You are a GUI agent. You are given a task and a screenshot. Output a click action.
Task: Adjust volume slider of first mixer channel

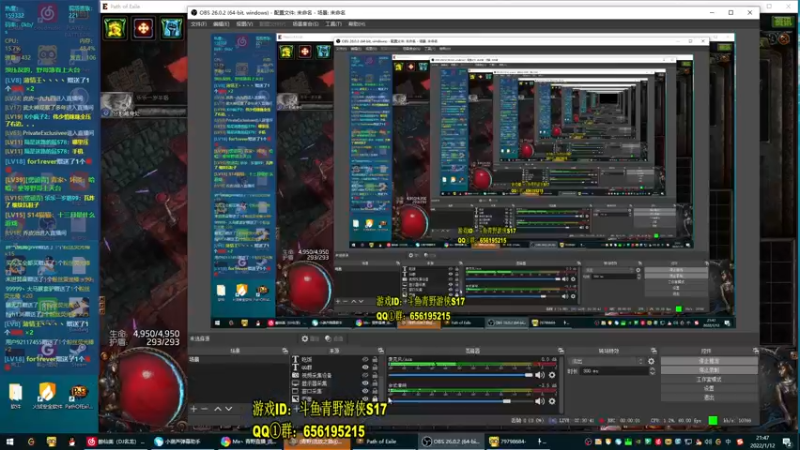click(x=460, y=375)
